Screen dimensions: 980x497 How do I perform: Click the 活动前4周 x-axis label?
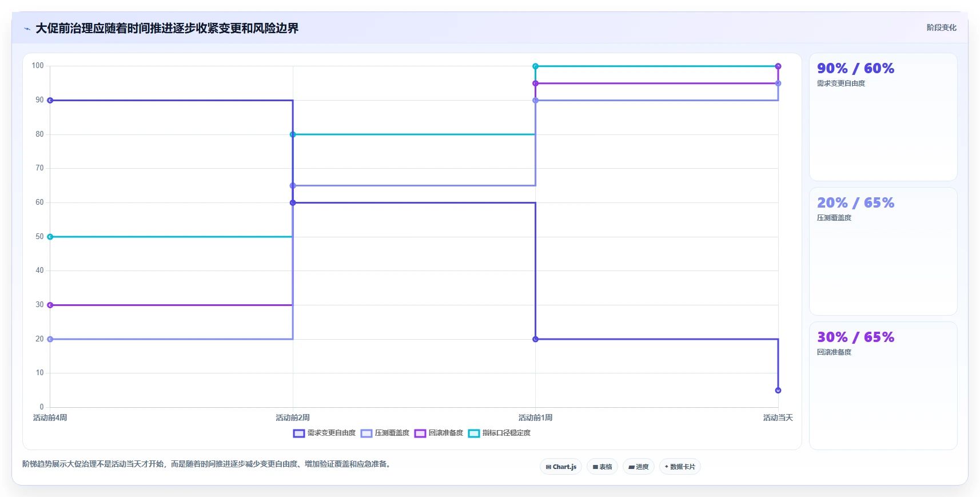50,418
